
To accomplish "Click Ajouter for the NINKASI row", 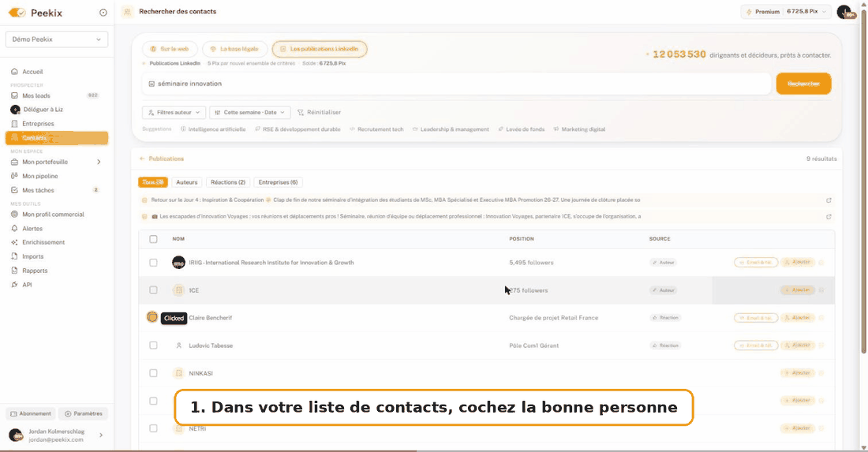I will click(798, 373).
